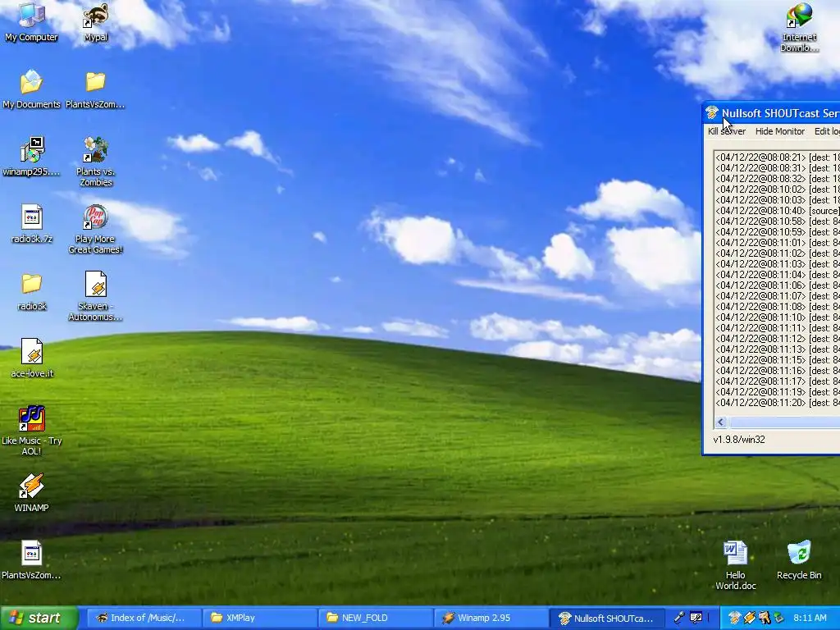840x630 pixels.
Task: Click the microphone icon on the language bar
Action: pyautogui.click(x=678, y=618)
